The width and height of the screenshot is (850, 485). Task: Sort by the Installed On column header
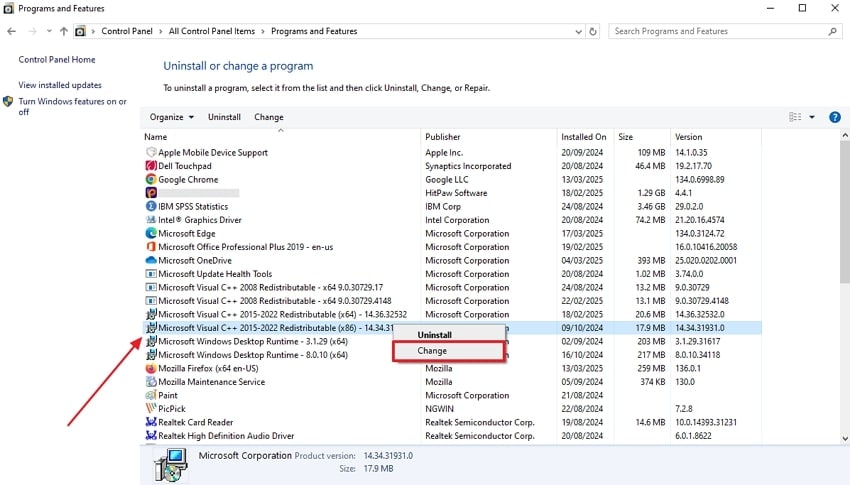585,137
